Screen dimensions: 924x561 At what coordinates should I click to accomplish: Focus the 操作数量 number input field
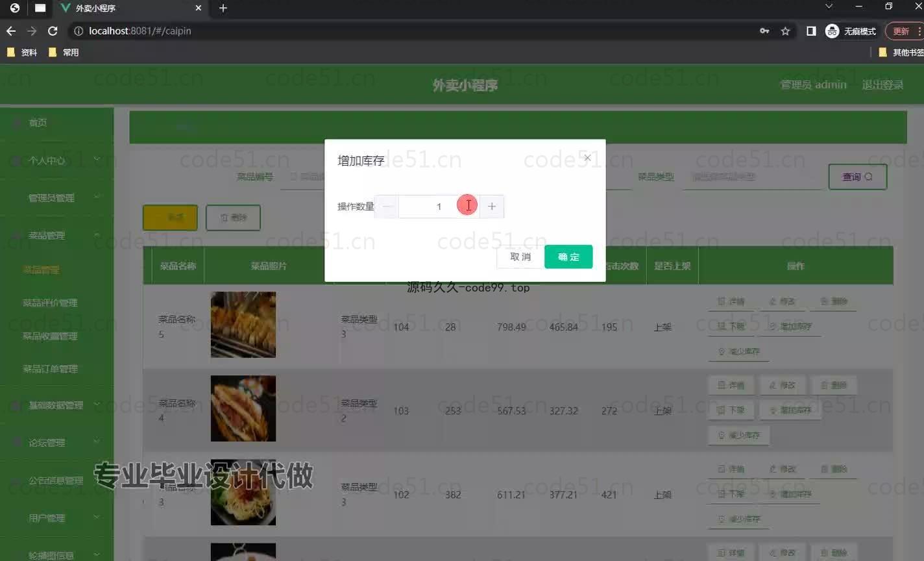(439, 206)
